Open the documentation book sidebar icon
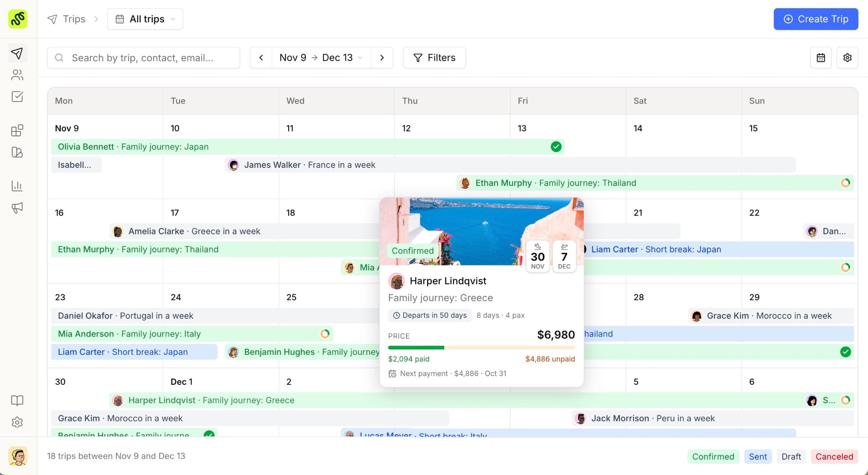Image resolution: width=868 pixels, height=475 pixels. pyautogui.click(x=17, y=400)
